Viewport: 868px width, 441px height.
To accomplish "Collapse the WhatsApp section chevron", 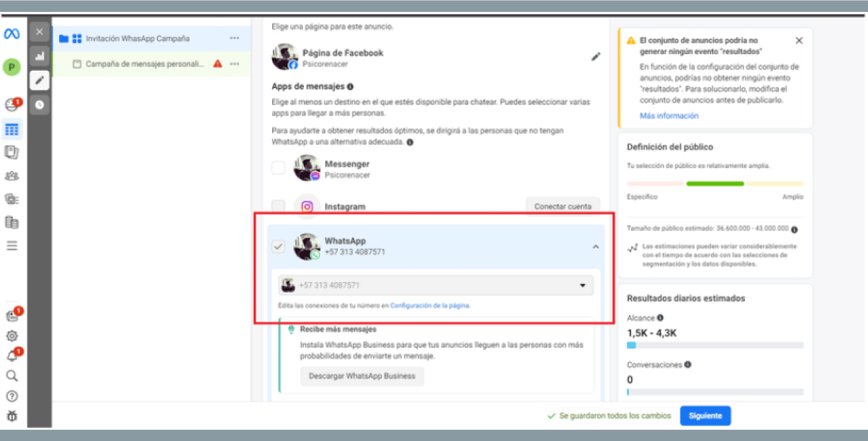I will coord(595,246).
